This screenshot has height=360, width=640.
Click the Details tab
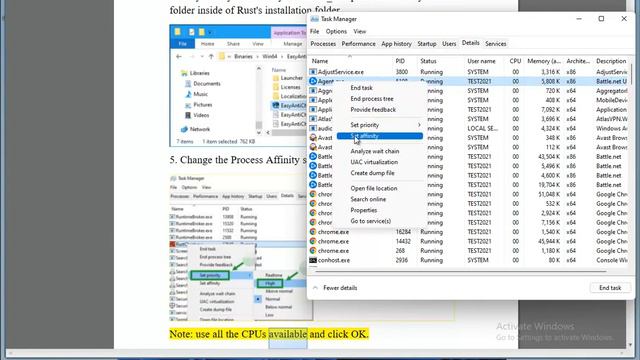tap(470, 43)
